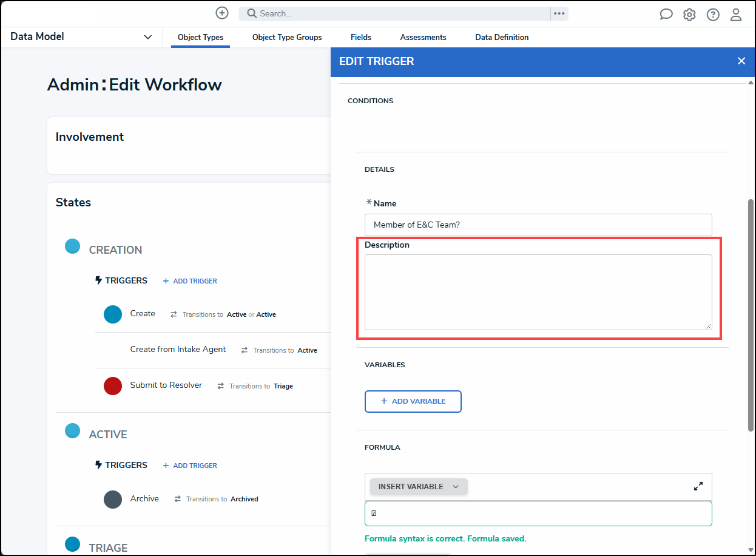The height and width of the screenshot is (556, 756).
Task: Select the Active state circle icon
Action: tap(73, 431)
